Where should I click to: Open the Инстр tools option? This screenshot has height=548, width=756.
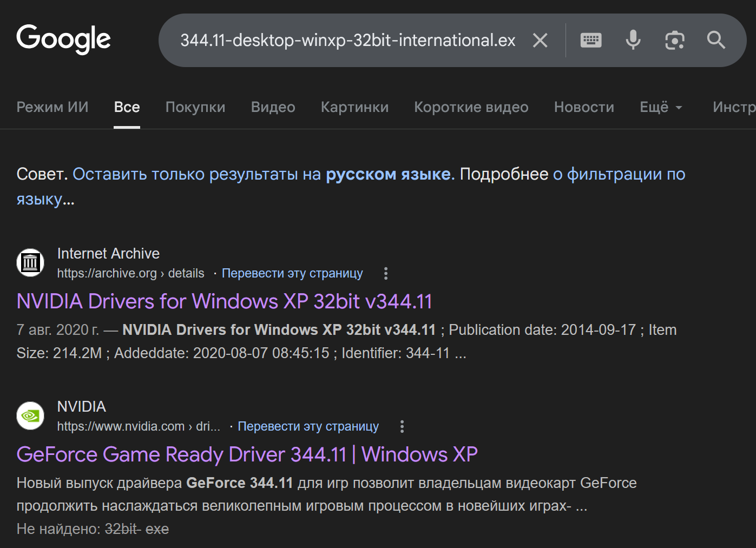(x=734, y=107)
